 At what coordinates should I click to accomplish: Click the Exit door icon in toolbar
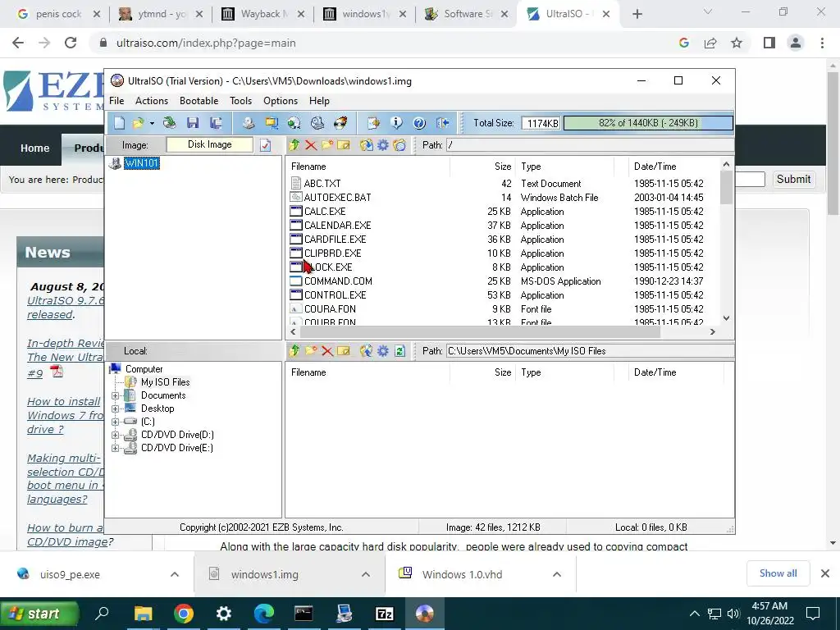(442, 123)
